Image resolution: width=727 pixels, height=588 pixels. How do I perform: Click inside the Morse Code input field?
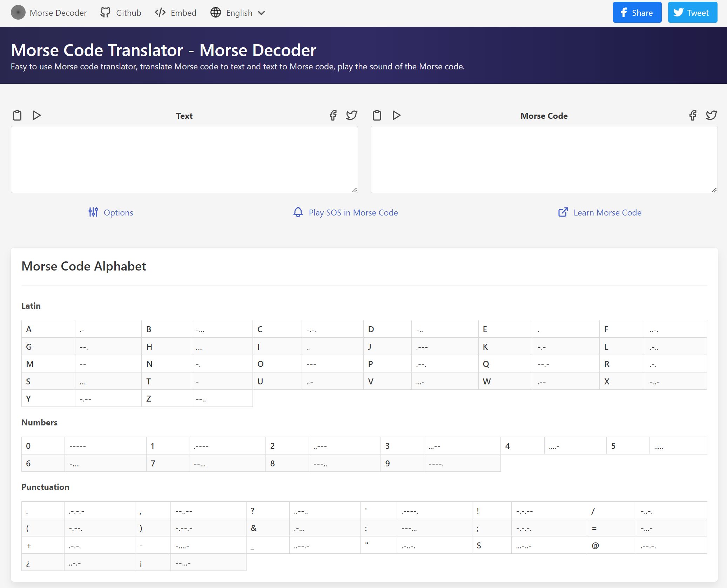pyautogui.click(x=544, y=159)
